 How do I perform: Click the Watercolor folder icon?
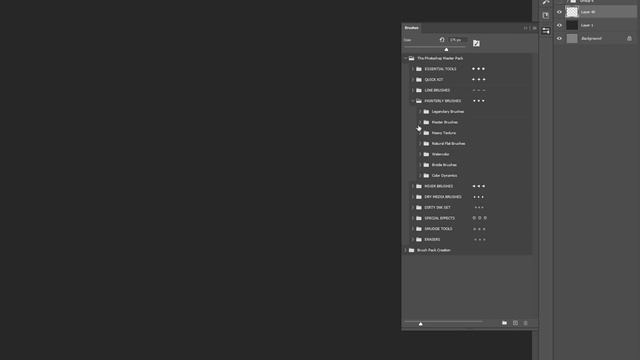pyautogui.click(x=426, y=154)
